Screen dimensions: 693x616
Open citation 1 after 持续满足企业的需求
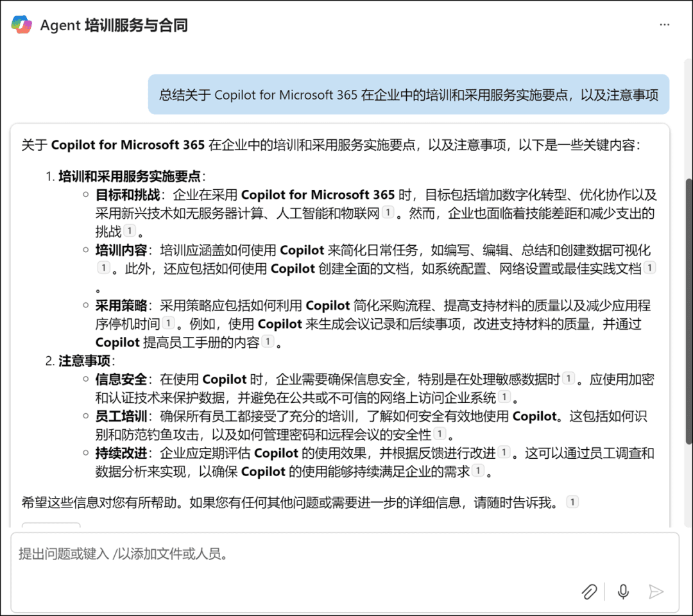(478, 470)
